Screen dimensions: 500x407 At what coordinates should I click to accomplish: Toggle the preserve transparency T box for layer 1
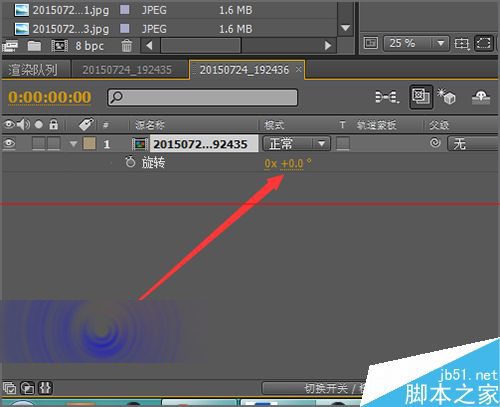(x=343, y=144)
